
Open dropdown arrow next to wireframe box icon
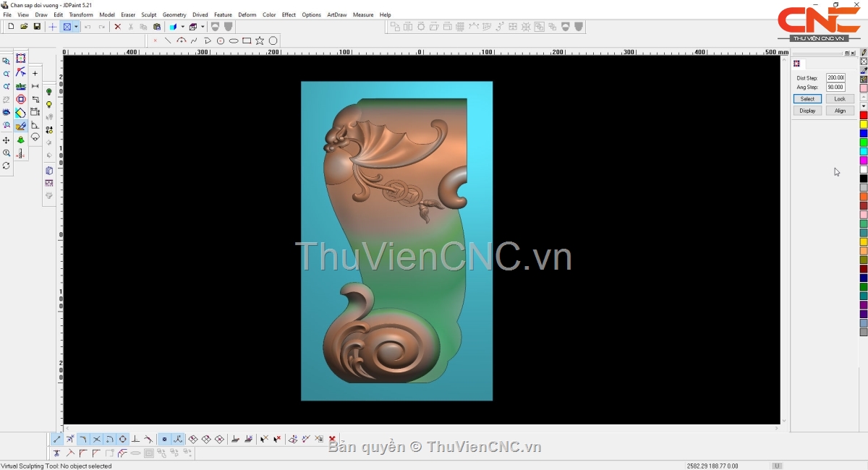203,27
